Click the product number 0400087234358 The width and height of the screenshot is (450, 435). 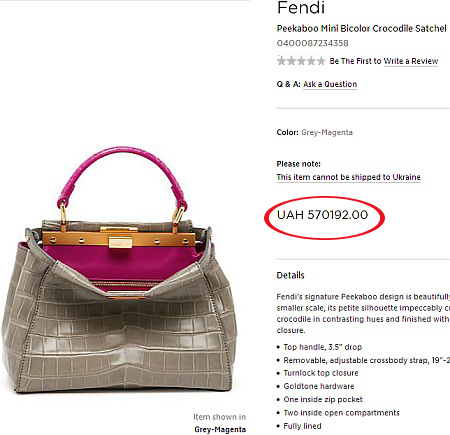click(313, 43)
